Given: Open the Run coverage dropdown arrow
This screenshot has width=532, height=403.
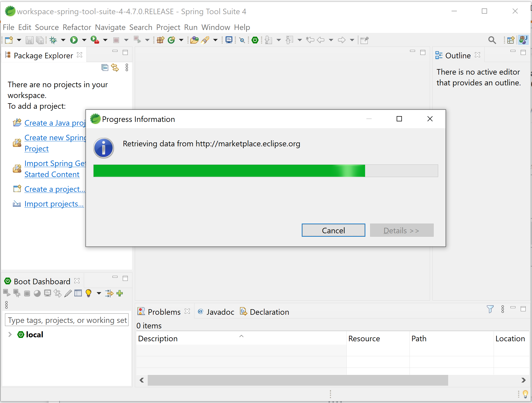Looking at the screenshot, I should (x=105, y=40).
